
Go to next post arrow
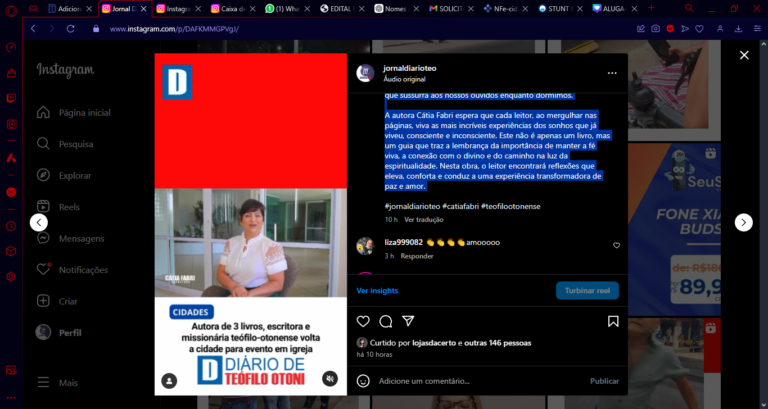744,222
